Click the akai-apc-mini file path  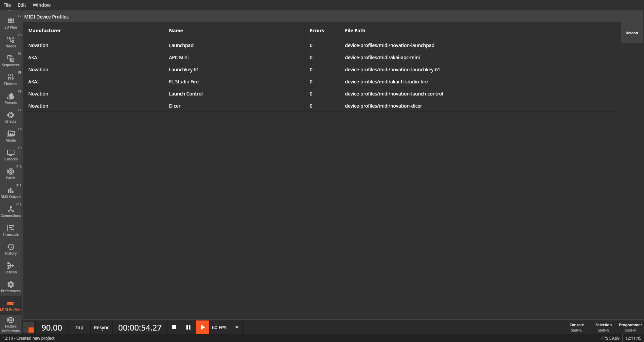click(x=382, y=58)
